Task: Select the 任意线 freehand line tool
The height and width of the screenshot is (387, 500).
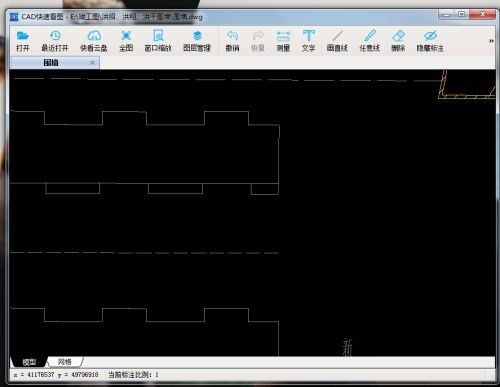Action: [370, 41]
